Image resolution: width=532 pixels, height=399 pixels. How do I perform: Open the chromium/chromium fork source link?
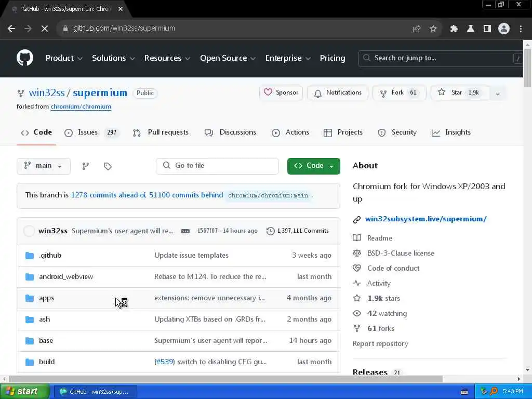point(81,107)
